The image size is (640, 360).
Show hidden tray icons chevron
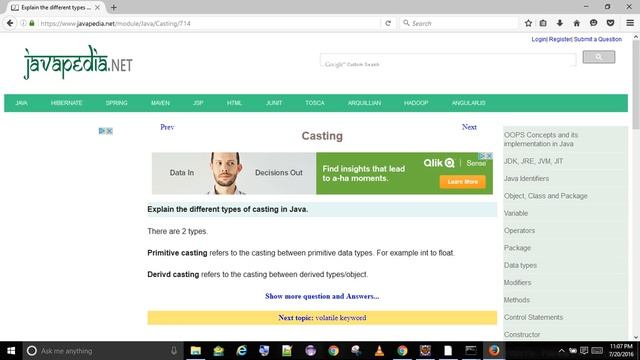(562, 351)
